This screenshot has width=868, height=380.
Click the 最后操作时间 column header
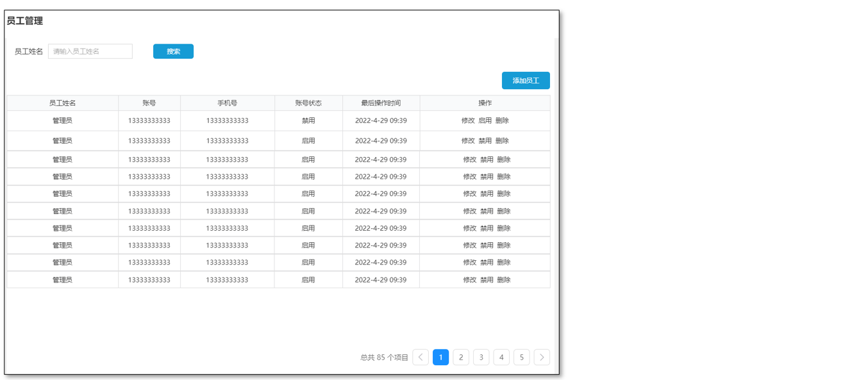point(381,103)
